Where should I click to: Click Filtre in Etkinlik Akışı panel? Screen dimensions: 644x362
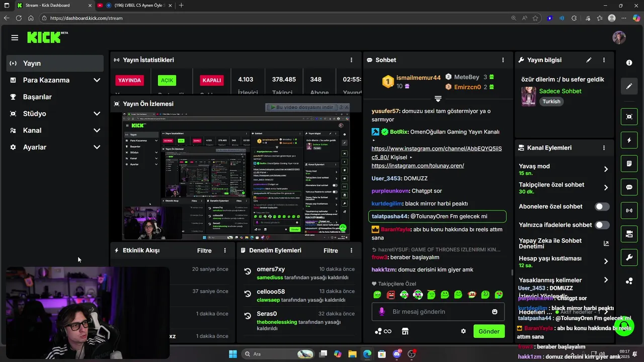click(x=204, y=250)
